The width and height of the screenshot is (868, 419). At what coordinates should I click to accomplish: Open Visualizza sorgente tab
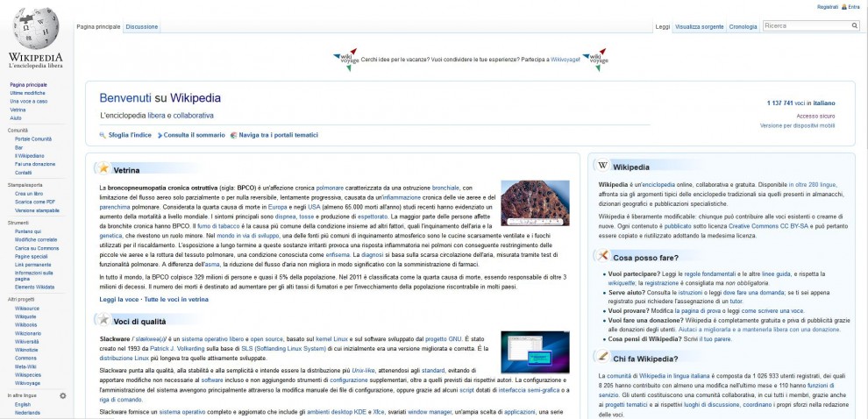tap(699, 26)
